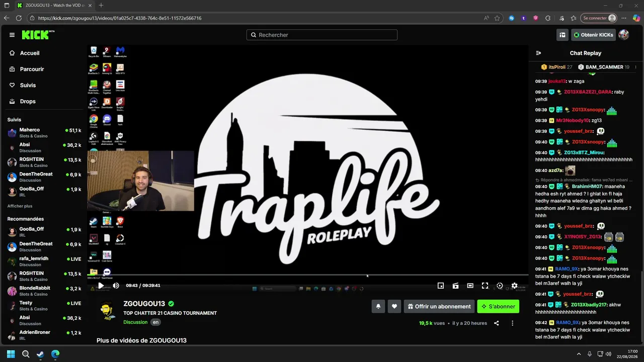The image size is (644, 362).
Task: Open Windows Start menu
Action: pyautogui.click(x=11, y=354)
